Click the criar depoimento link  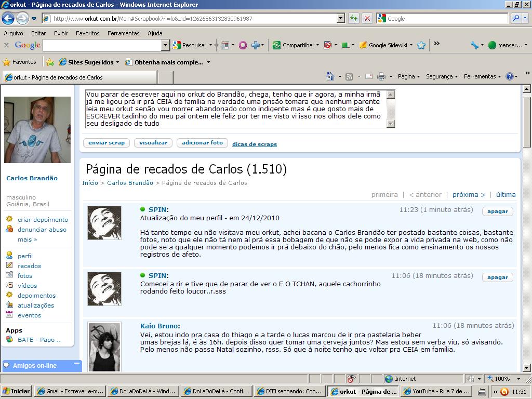43,220
